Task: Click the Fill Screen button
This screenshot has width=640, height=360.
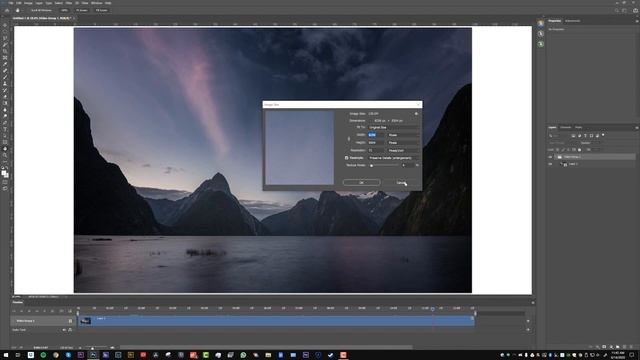Action: [x=101, y=10]
